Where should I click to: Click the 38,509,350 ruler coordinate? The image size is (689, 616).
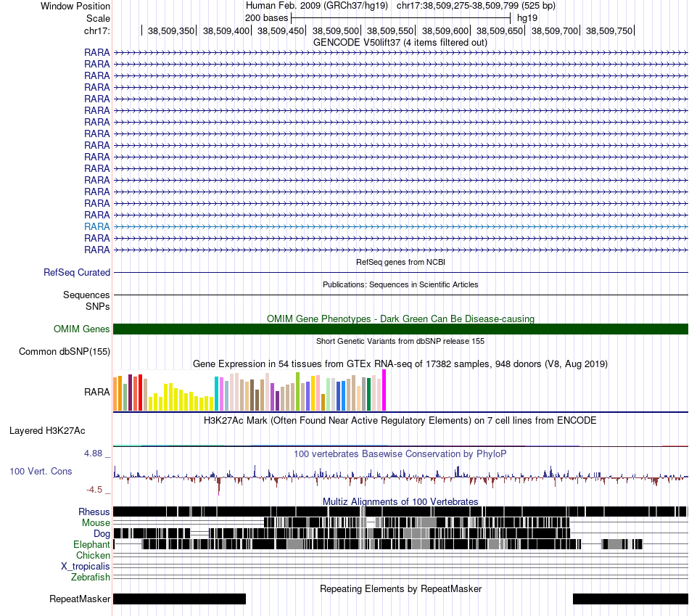(171, 30)
